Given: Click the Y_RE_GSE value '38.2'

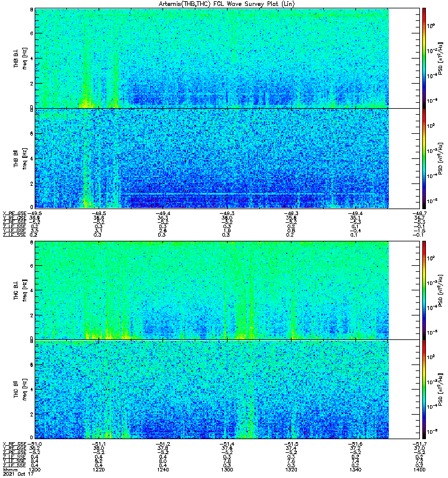Looking at the screenshot, I should tap(35, 448).
